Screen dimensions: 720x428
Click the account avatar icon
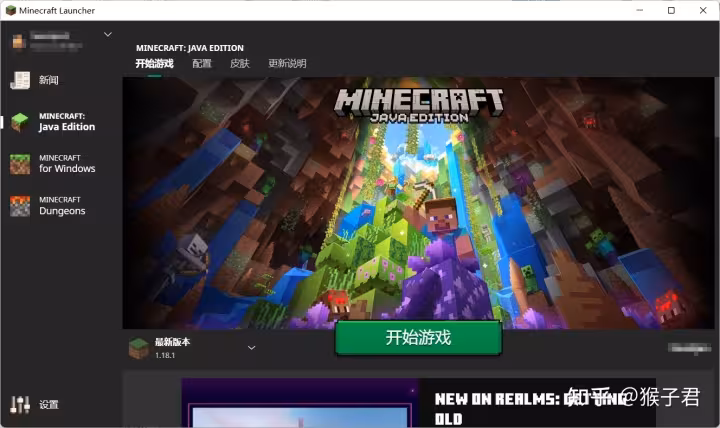(19, 42)
